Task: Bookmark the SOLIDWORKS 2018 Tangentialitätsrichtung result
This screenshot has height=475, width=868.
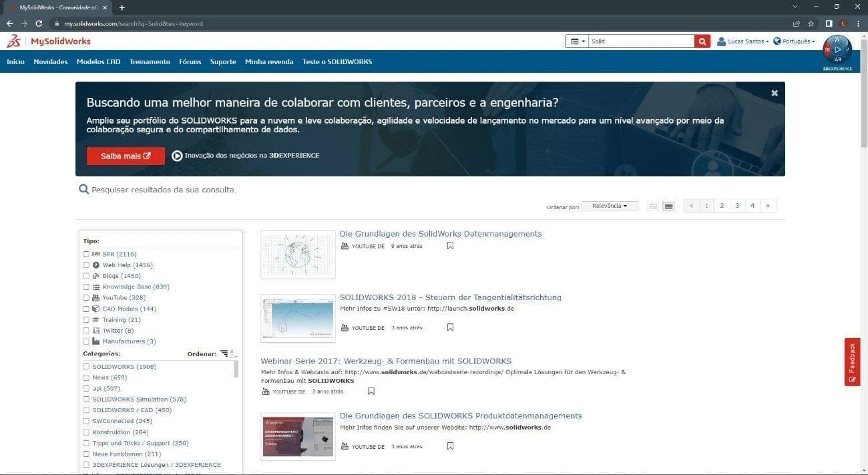Action: tap(450, 327)
